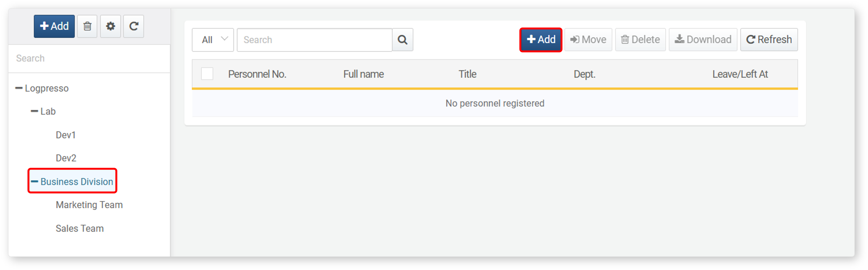
Task: Select the Marketing Team department
Action: coord(89,205)
